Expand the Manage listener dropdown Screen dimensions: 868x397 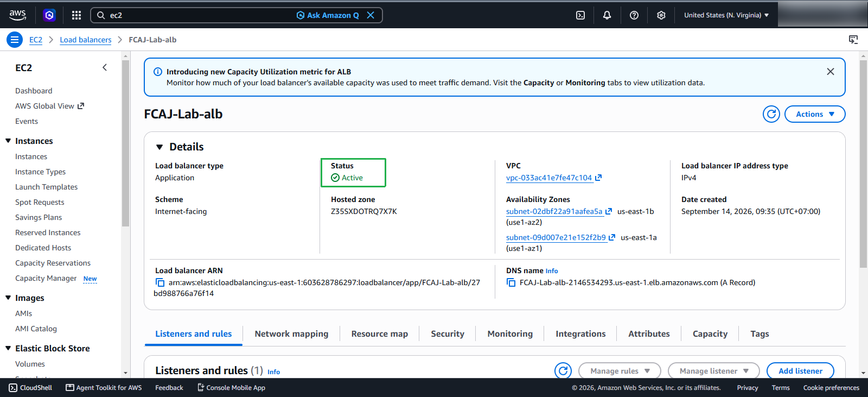(x=714, y=371)
